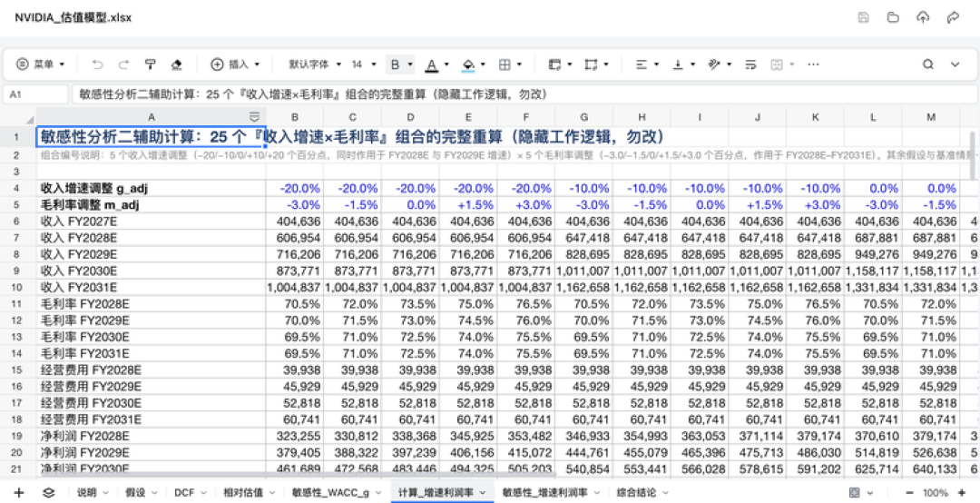Select row 10 header
The image size is (980, 503).
pos(17,287)
